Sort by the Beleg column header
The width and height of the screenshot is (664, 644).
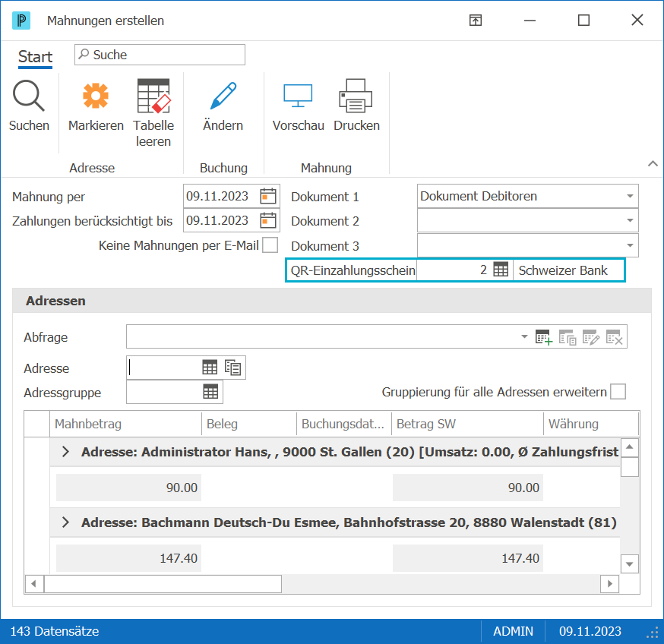(x=249, y=424)
